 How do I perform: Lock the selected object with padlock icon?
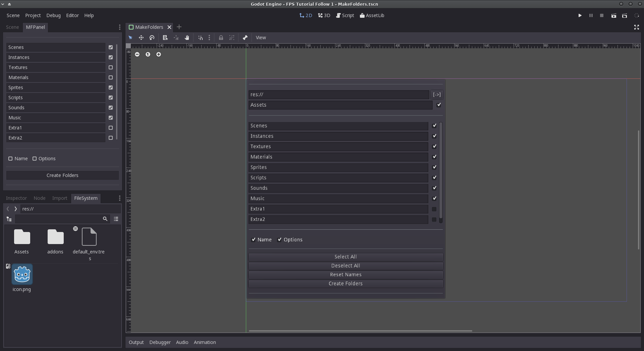221,38
